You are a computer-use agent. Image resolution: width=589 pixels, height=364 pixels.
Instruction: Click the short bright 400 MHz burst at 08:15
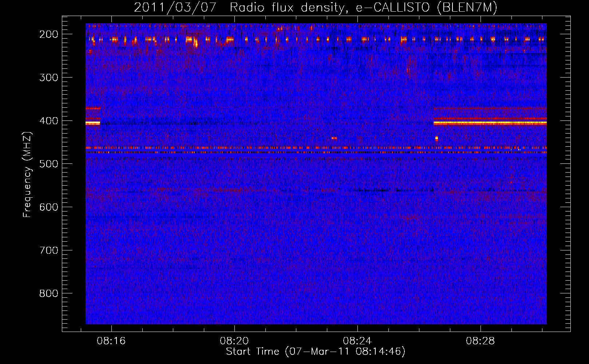click(x=93, y=123)
